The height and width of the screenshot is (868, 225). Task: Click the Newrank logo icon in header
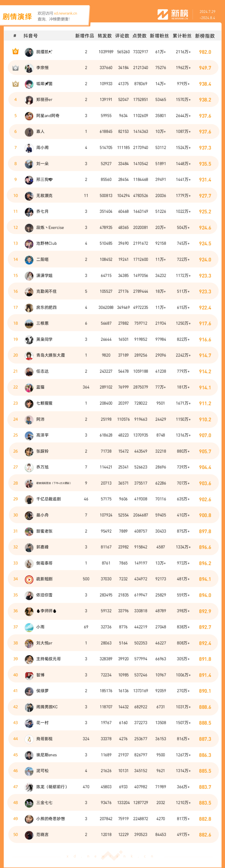[x=162, y=14]
